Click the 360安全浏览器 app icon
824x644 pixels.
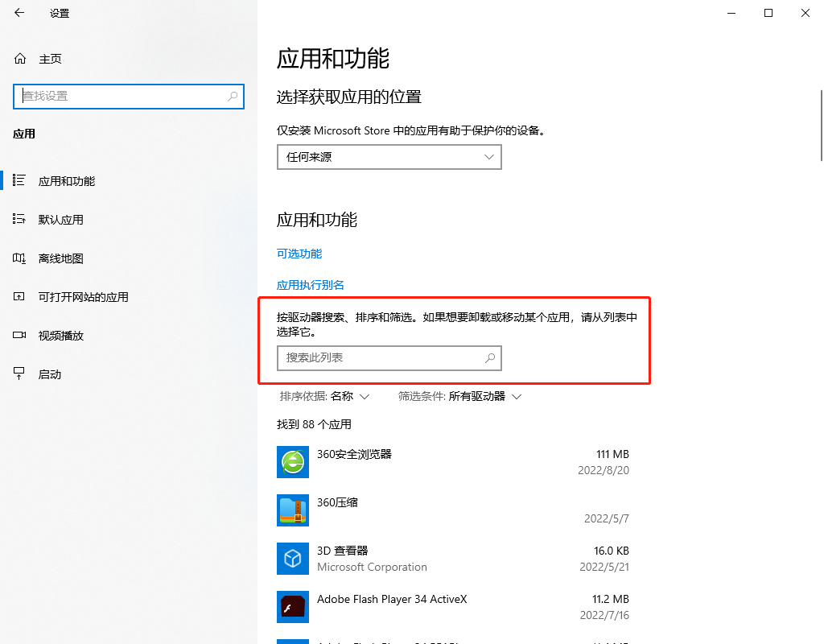click(x=292, y=461)
